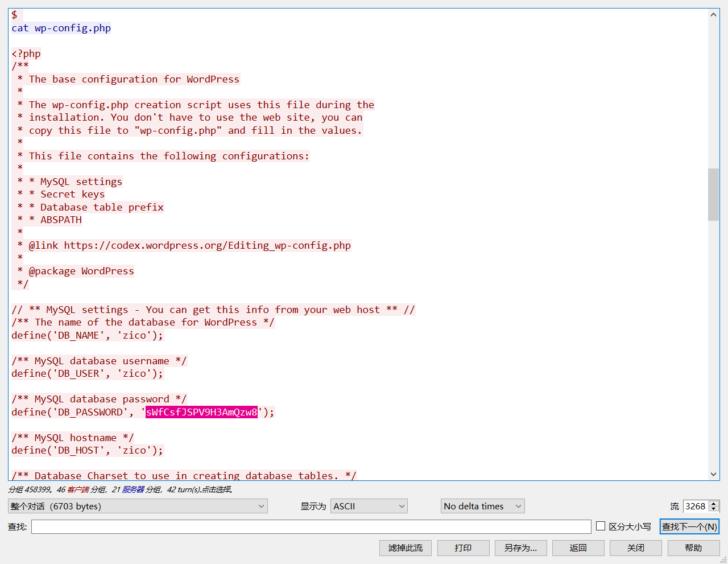728x564 pixels.
Task: Increase the 流 stream number with up arrow
Action: point(714,503)
